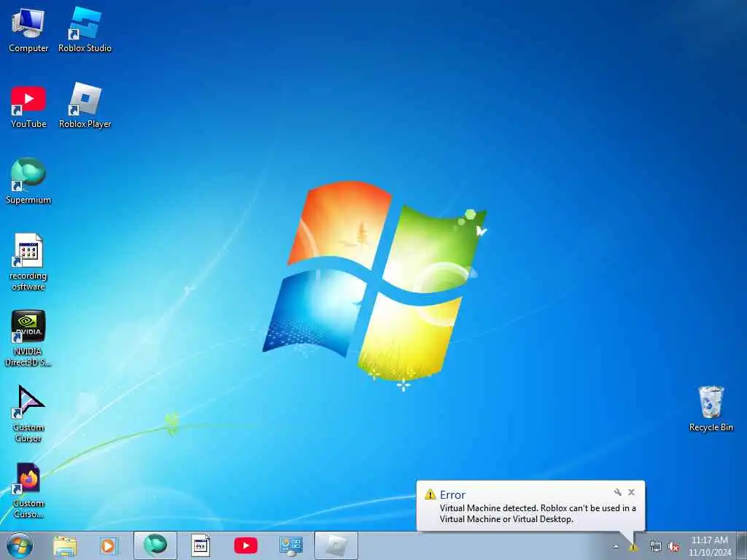Viewport: 747px width, 560px height.
Task: Open the NVIDIA Direct3D shortcut
Action: tap(28, 338)
